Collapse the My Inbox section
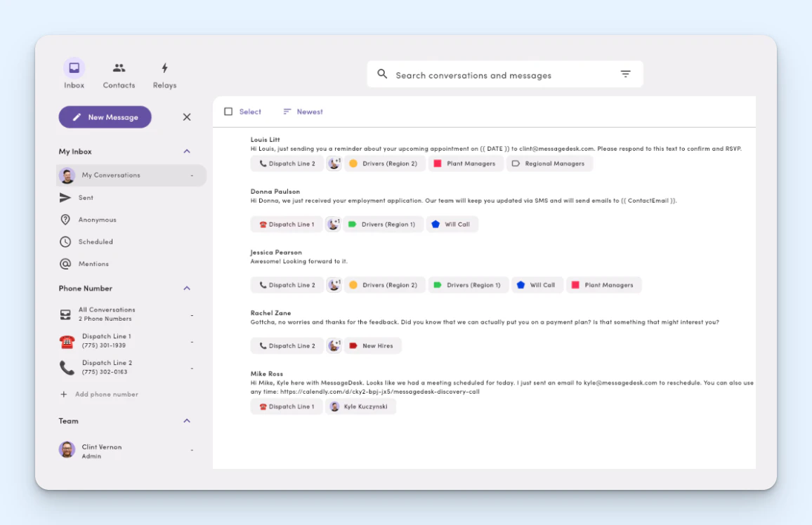The height and width of the screenshot is (525, 812). click(187, 151)
